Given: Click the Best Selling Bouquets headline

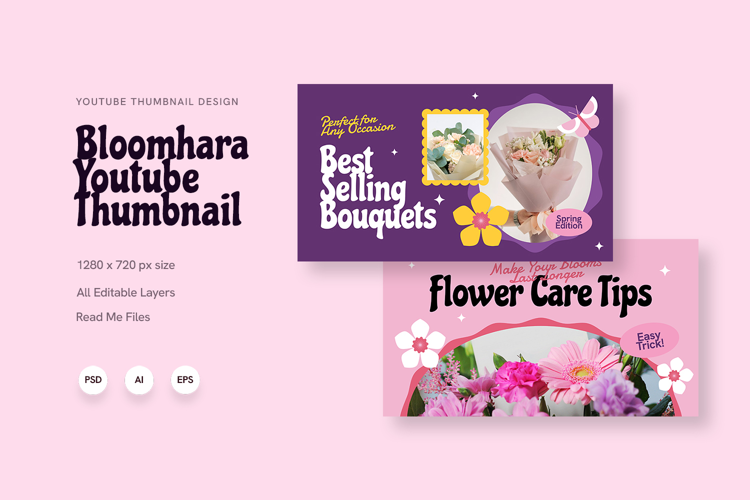Looking at the screenshot, I should [377, 191].
